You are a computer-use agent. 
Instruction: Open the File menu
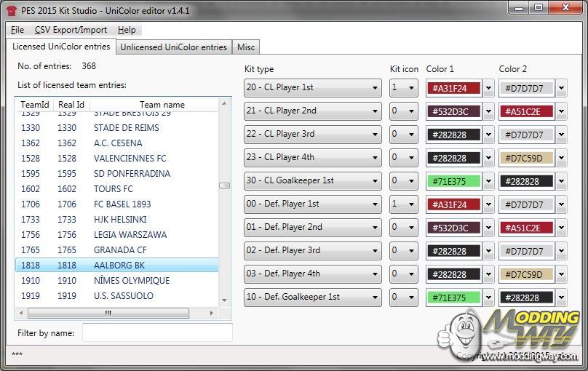[17, 30]
